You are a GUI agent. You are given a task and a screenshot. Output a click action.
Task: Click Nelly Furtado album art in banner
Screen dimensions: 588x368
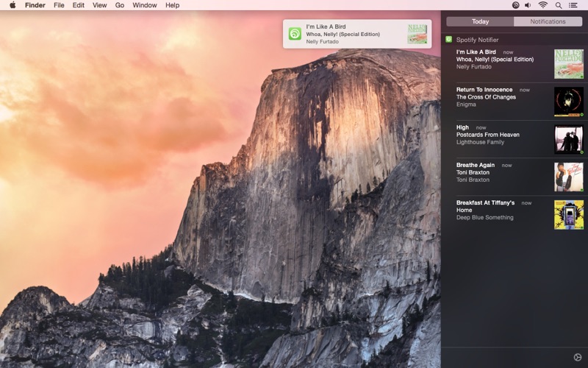417,34
